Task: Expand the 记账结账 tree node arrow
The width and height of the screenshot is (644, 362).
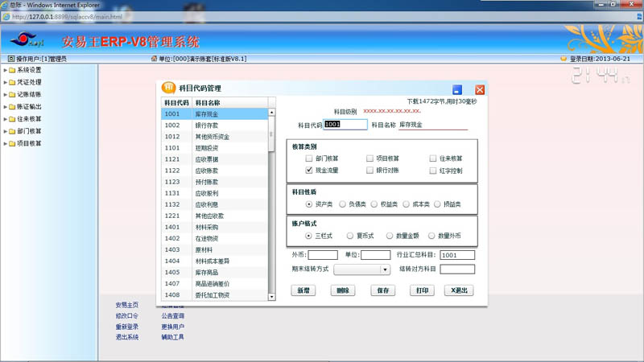Action: pos(5,95)
